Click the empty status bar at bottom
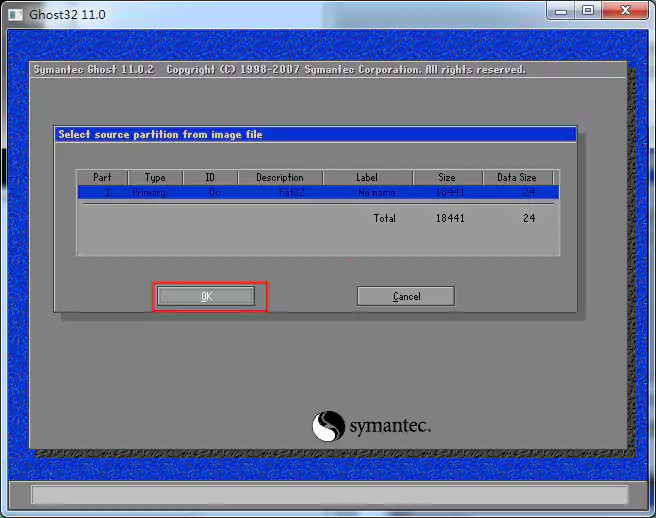The height and width of the screenshot is (518, 656). [x=328, y=495]
